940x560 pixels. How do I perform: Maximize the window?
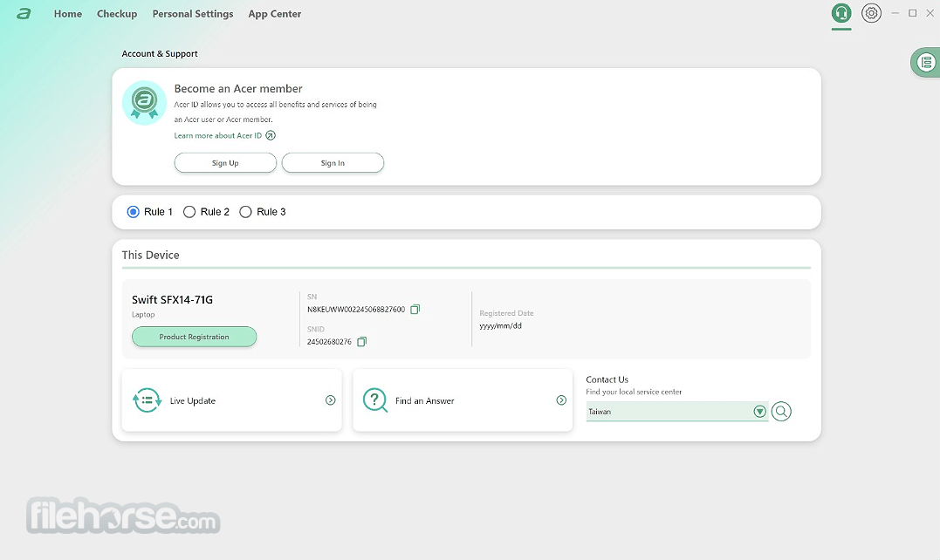coord(912,13)
